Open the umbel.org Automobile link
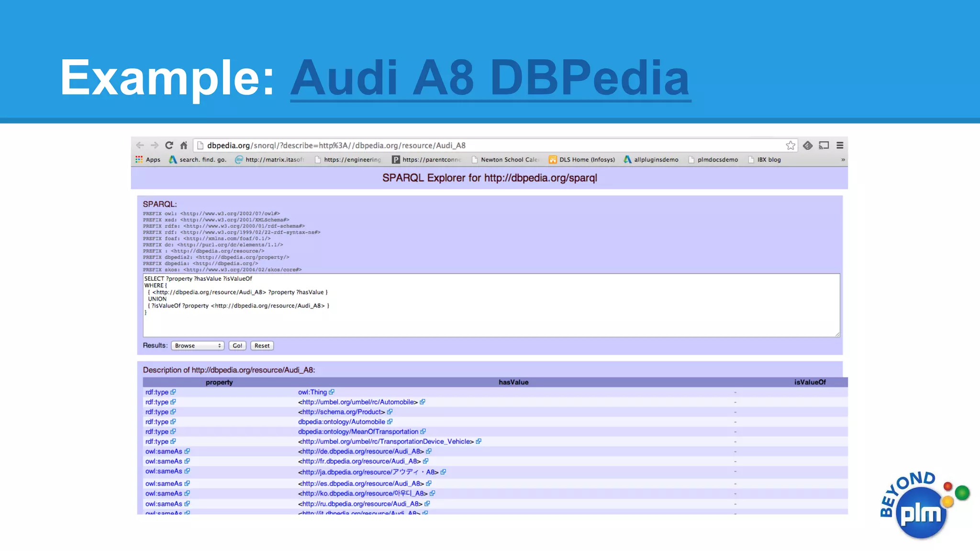 click(x=358, y=402)
